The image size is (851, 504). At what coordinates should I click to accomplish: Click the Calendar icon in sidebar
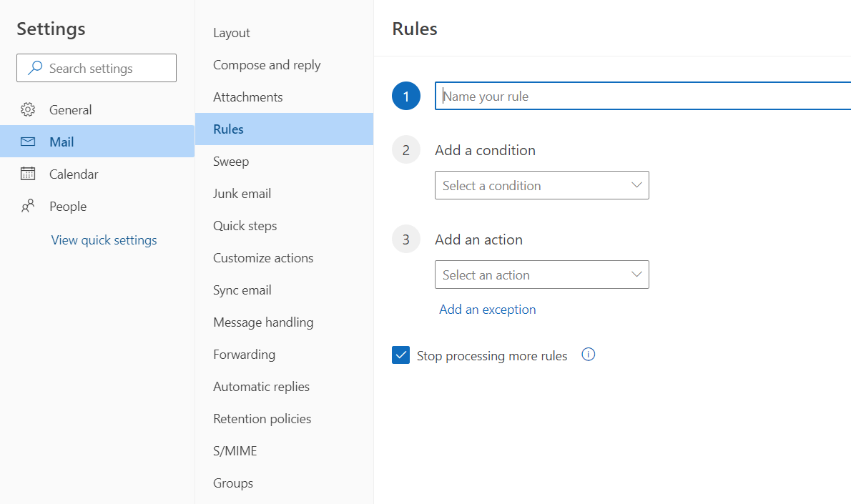[x=29, y=174]
